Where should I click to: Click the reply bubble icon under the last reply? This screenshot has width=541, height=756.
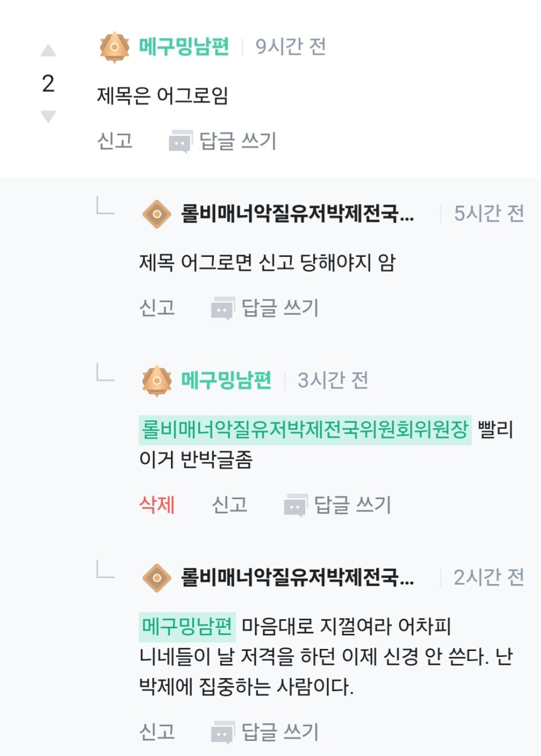222,733
